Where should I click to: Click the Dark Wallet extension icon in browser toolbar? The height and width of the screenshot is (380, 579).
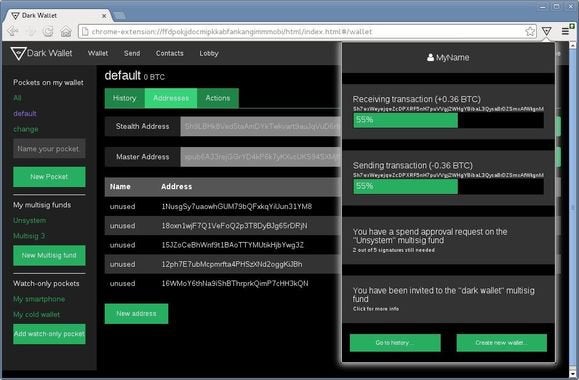click(547, 31)
